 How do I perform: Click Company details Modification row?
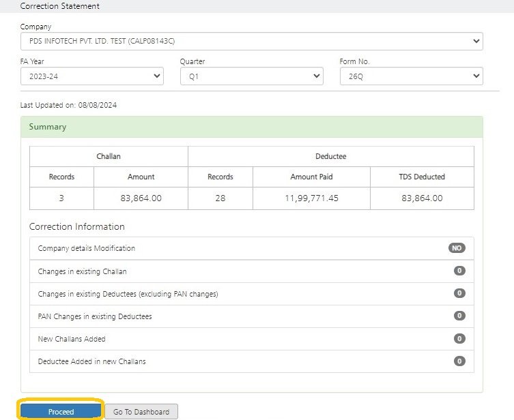point(251,248)
